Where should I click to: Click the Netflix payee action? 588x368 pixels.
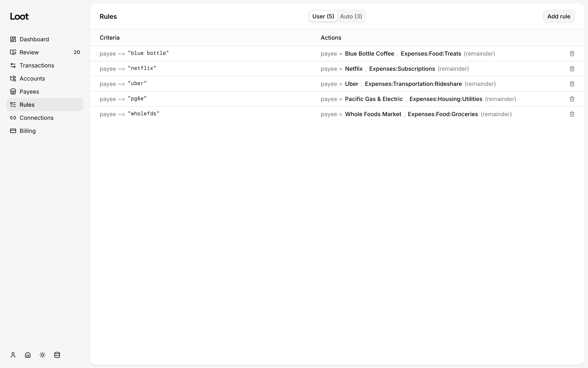354,69
